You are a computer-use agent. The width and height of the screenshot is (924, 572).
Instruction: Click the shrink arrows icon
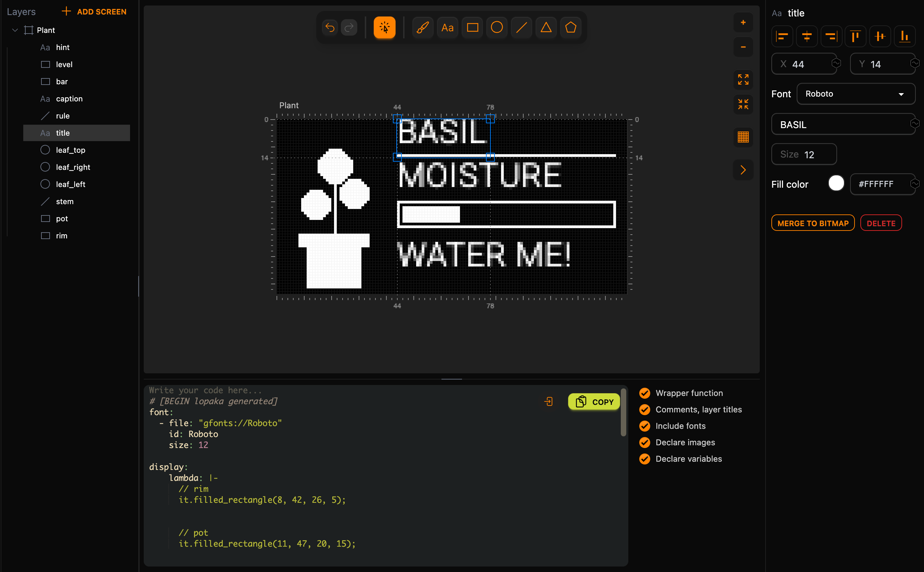743,104
